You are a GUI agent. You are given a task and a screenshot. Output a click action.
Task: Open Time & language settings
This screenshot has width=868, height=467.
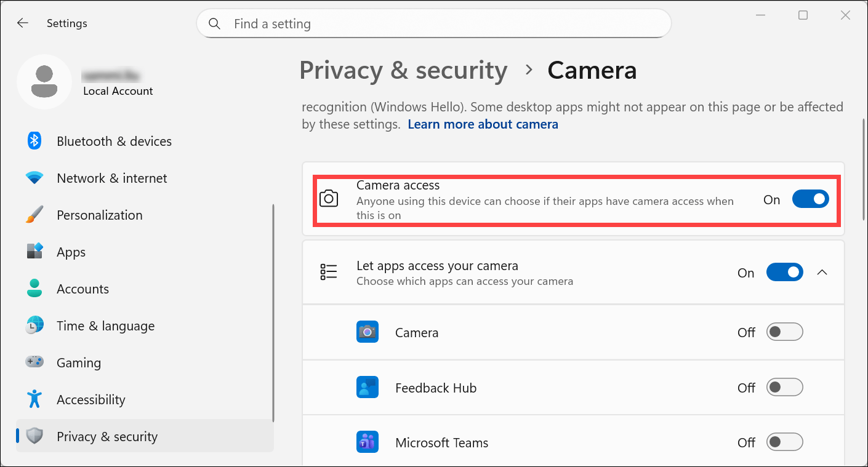105,326
